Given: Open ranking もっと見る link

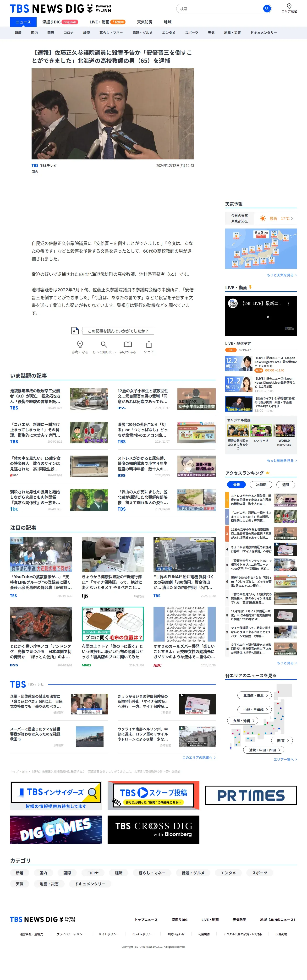Looking at the screenshot, I should (286, 663).
